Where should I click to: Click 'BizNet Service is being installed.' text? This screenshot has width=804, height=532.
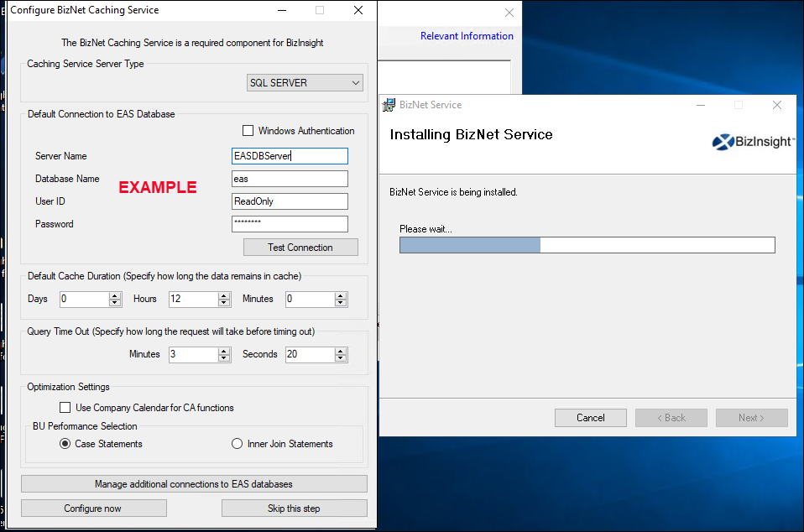coord(453,192)
